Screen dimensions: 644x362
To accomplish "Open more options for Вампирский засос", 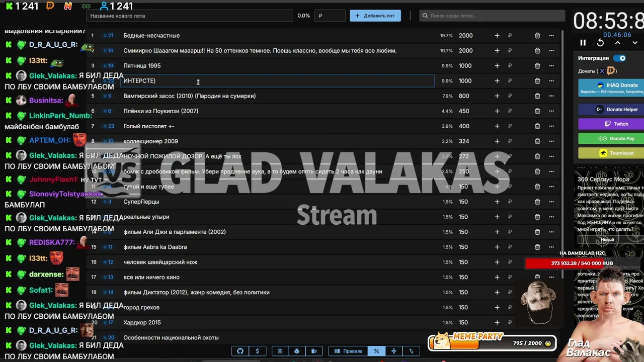I will 551,96.
